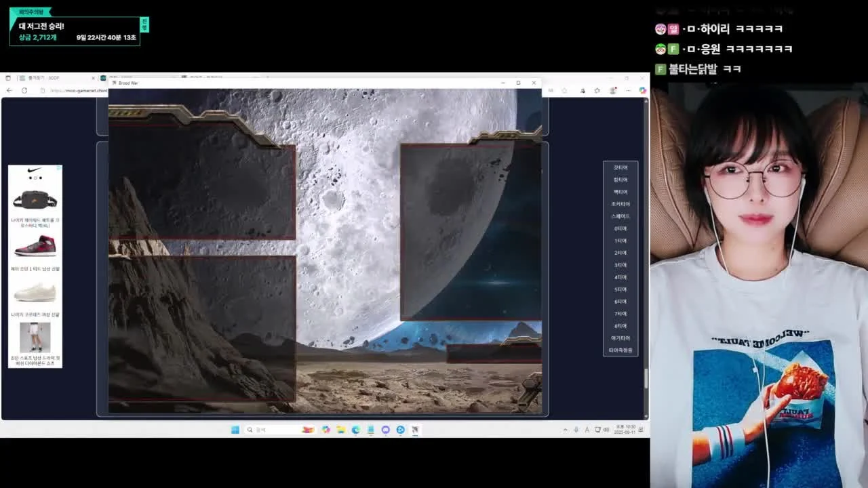Select 잭티어 in the tier list
Image resolution: width=868 pixels, height=488 pixels.
click(x=620, y=192)
